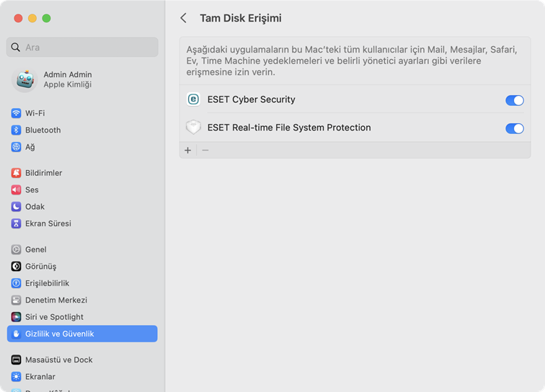Image resolution: width=545 pixels, height=392 pixels.
Task: Open Admin Admin Apple Kimliği profile
Action: (x=67, y=79)
